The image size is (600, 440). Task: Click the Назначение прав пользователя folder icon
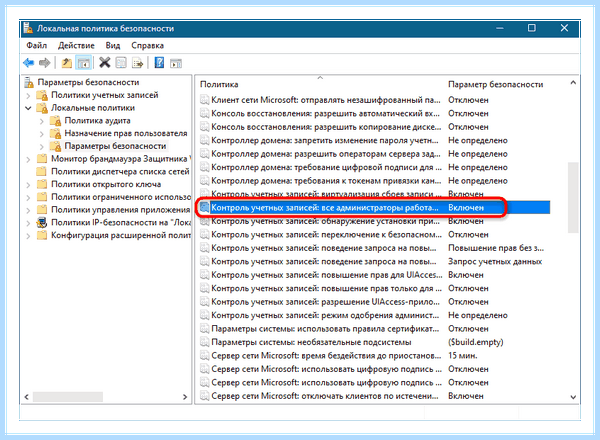click(x=55, y=134)
